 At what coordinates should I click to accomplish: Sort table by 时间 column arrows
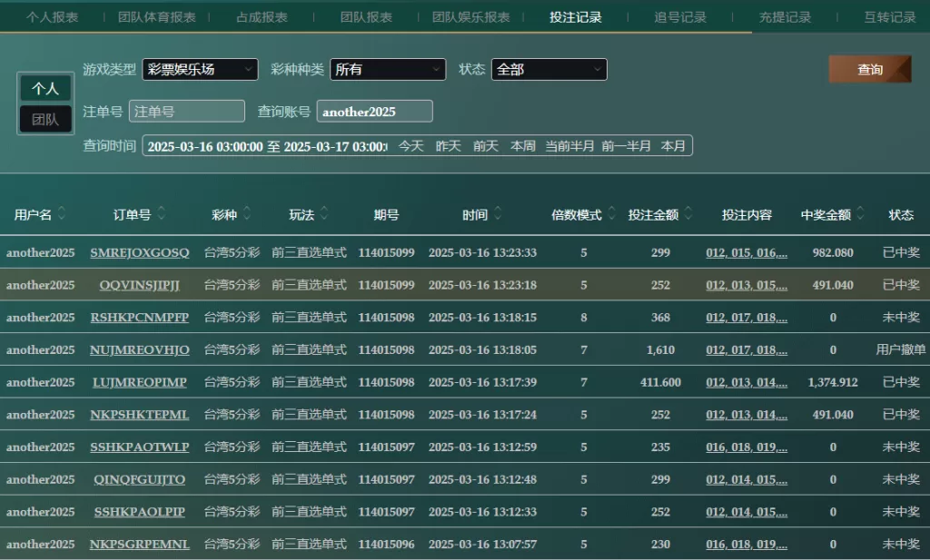point(498,213)
